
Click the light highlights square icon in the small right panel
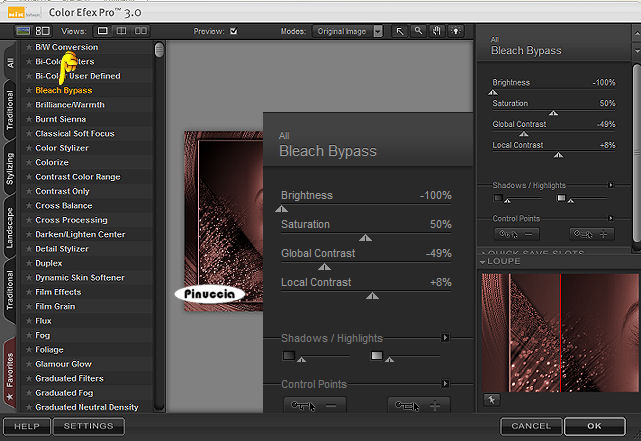click(x=561, y=198)
